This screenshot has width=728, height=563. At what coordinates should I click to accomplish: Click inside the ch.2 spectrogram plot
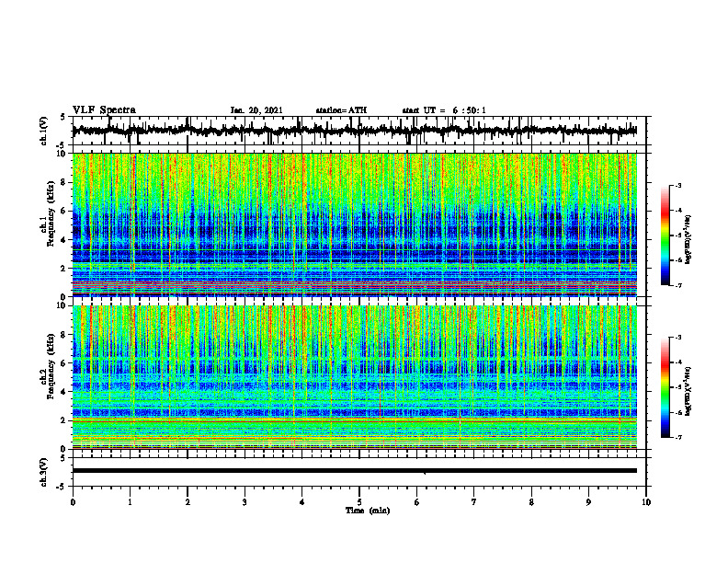click(355, 377)
